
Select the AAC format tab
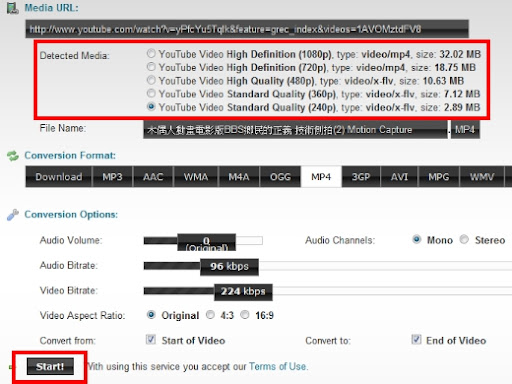[x=153, y=177]
